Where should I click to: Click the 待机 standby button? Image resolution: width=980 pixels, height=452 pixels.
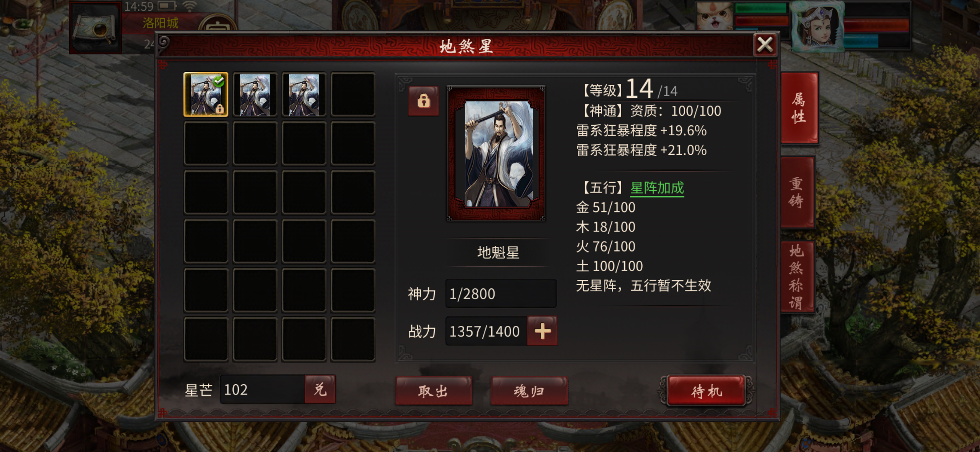[x=706, y=391]
